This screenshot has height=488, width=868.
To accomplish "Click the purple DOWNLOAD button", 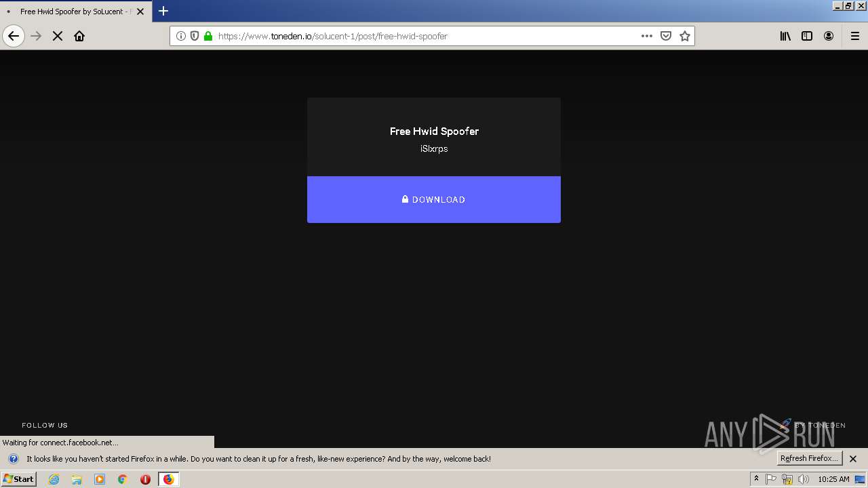I will pos(434,199).
